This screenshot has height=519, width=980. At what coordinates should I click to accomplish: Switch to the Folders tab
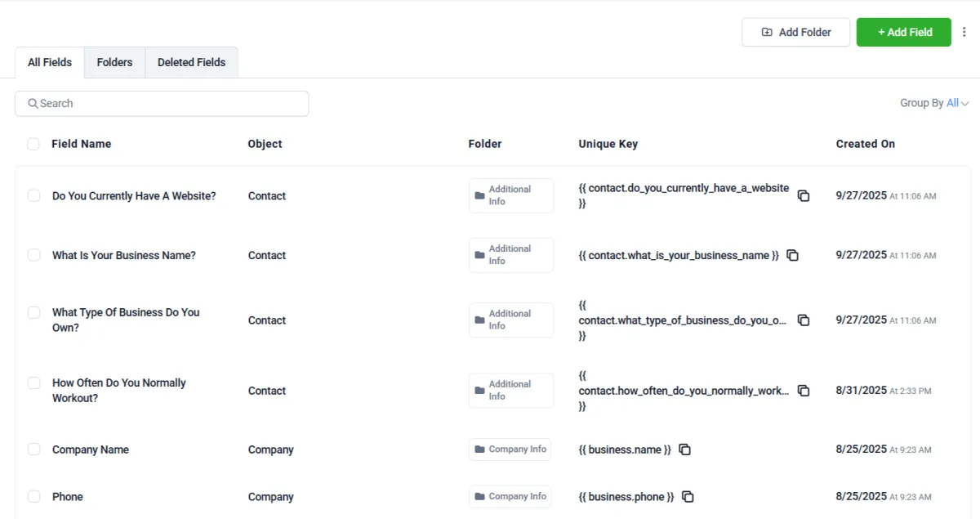coord(114,62)
